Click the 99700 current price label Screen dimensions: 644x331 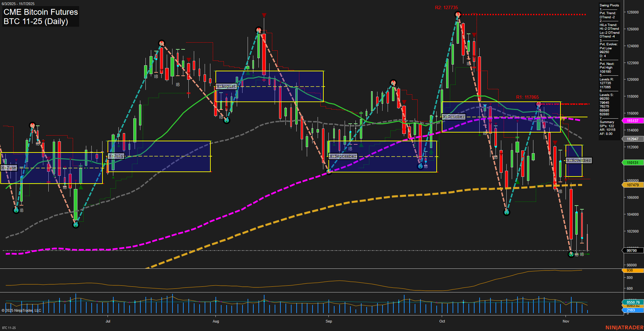pyautogui.click(x=631, y=251)
